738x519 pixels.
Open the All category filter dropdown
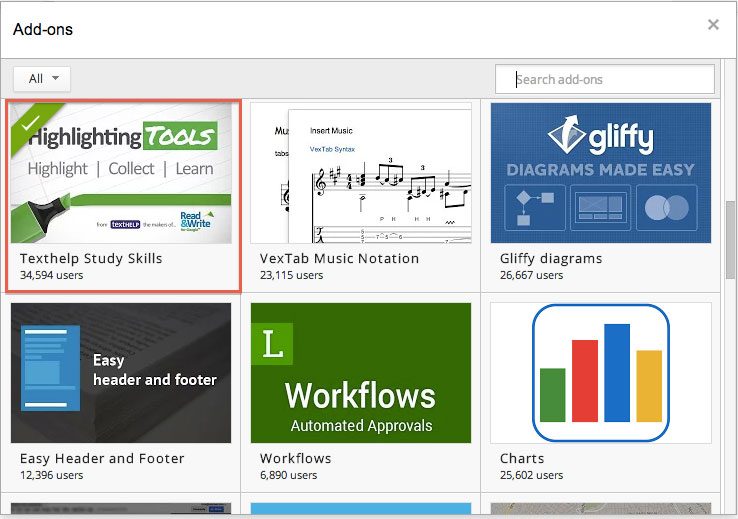point(42,78)
